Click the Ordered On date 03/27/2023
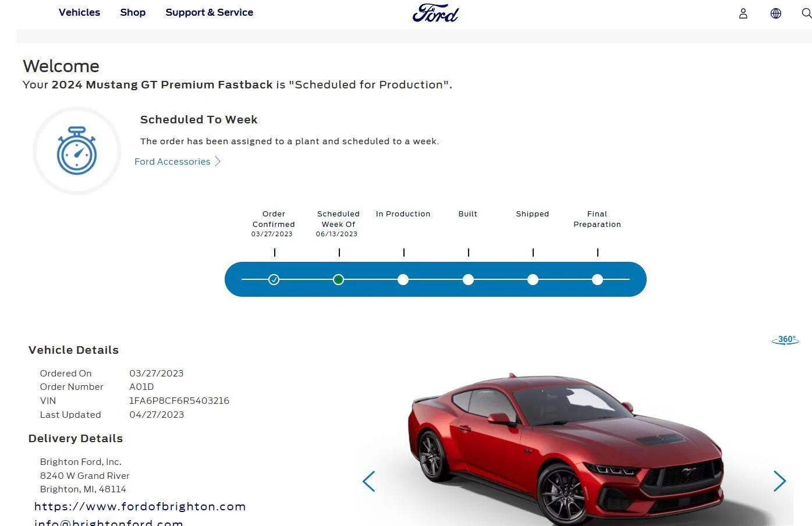This screenshot has height=526, width=812. (x=157, y=374)
